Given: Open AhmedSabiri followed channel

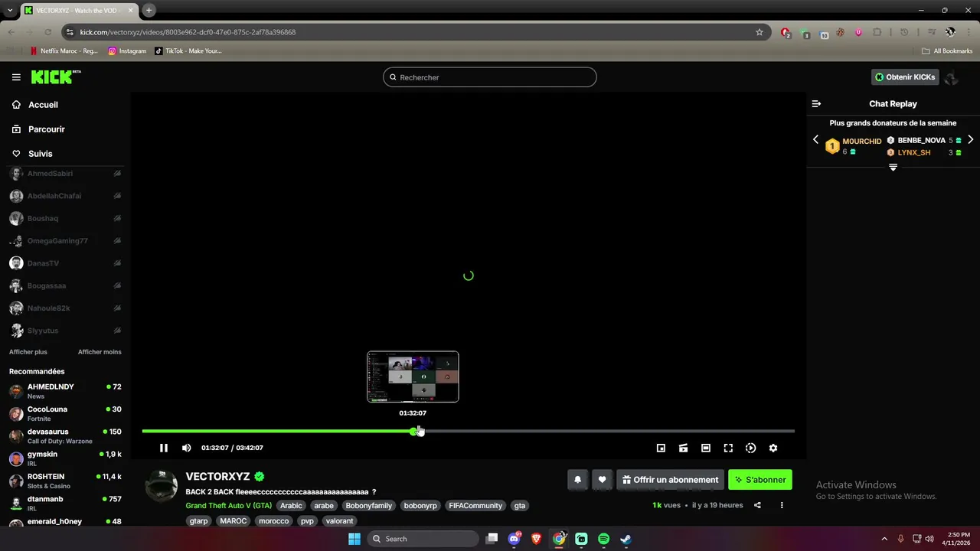Looking at the screenshot, I should [65, 174].
